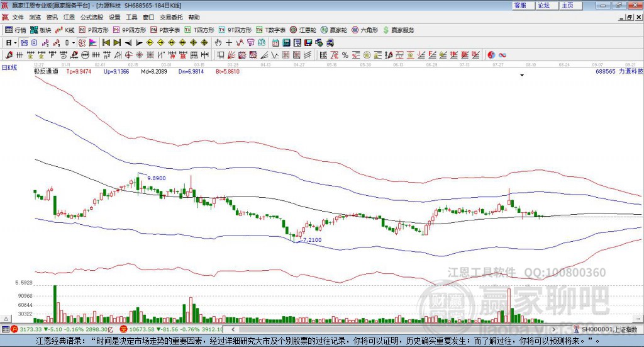
Task: Open the 行情 market view
Action: [16, 30]
